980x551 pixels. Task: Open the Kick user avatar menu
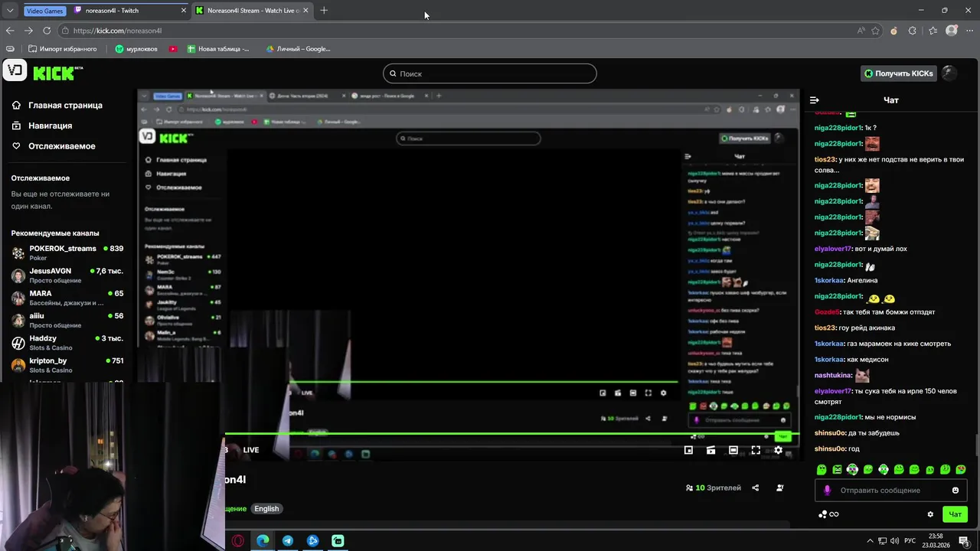[x=949, y=73]
